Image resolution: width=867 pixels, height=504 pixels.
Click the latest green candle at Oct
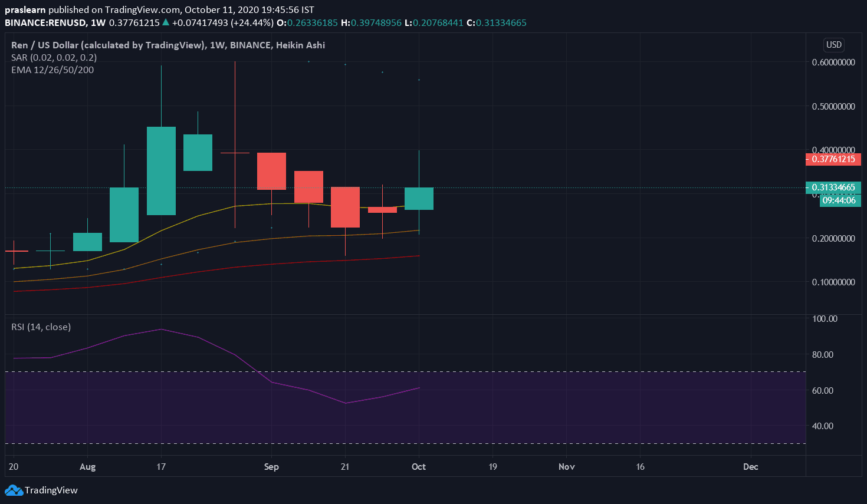[x=419, y=199]
